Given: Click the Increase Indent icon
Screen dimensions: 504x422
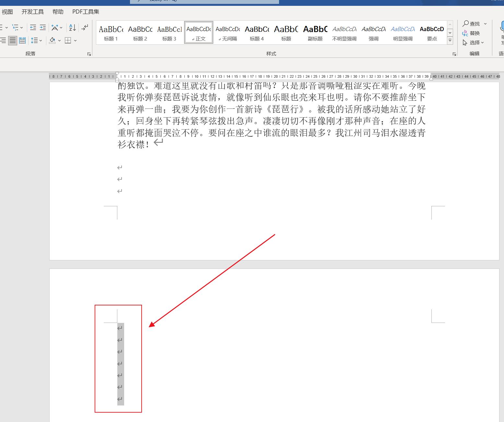Looking at the screenshot, I should click(x=42, y=27).
